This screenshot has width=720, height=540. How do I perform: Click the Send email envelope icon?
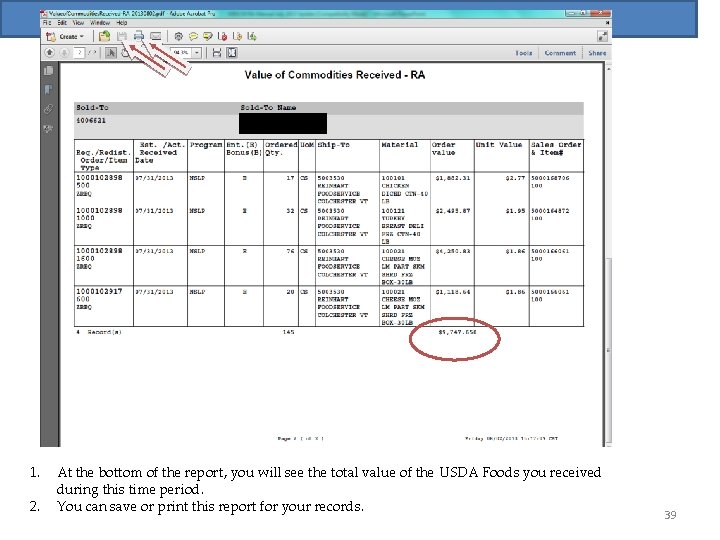pos(156,36)
